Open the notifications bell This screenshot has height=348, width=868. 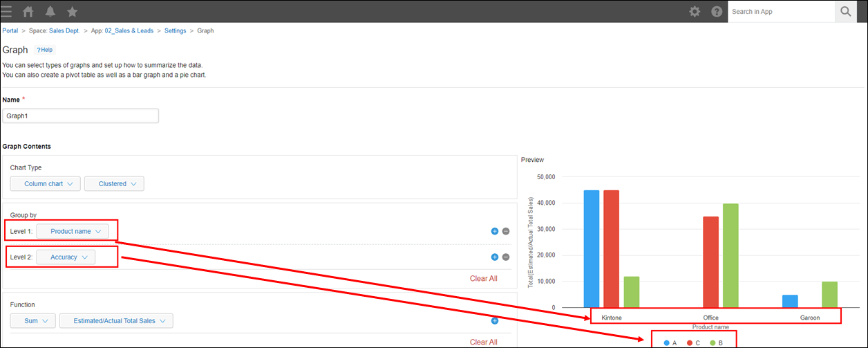click(x=50, y=11)
